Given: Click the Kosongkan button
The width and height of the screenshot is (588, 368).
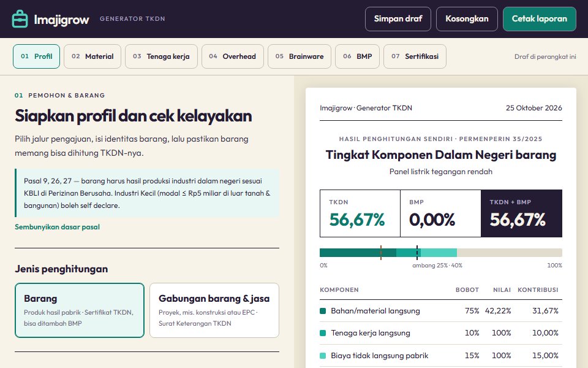Looking at the screenshot, I should pos(467,19).
